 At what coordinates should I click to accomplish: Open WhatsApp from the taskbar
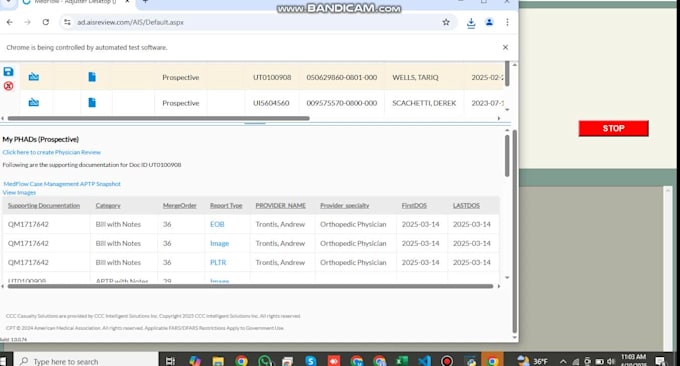click(x=265, y=361)
